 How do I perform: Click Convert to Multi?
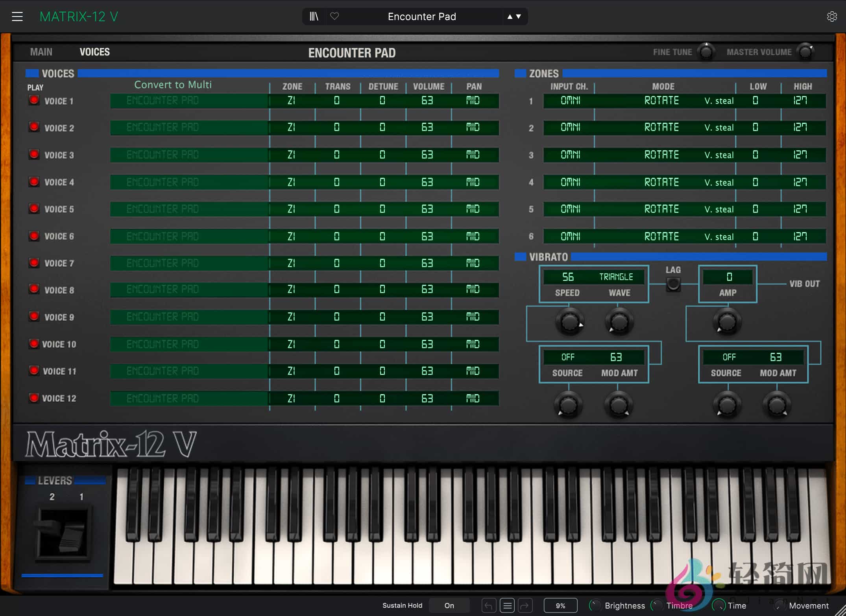pos(173,84)
